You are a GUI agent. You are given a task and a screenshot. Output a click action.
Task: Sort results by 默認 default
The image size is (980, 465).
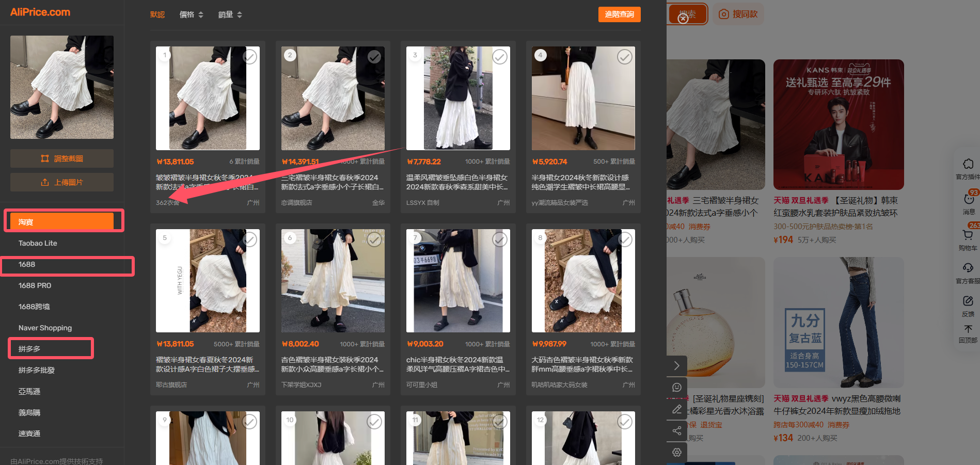click(x=157, y=14)
